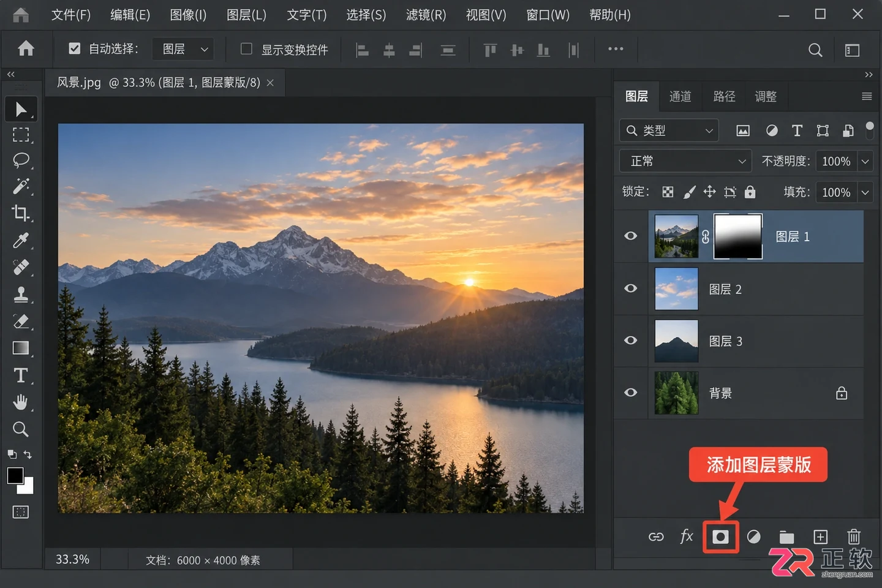Open the workspace switcher icon
Viewport: 882px width, 588px height.
[x=852, y=50]
